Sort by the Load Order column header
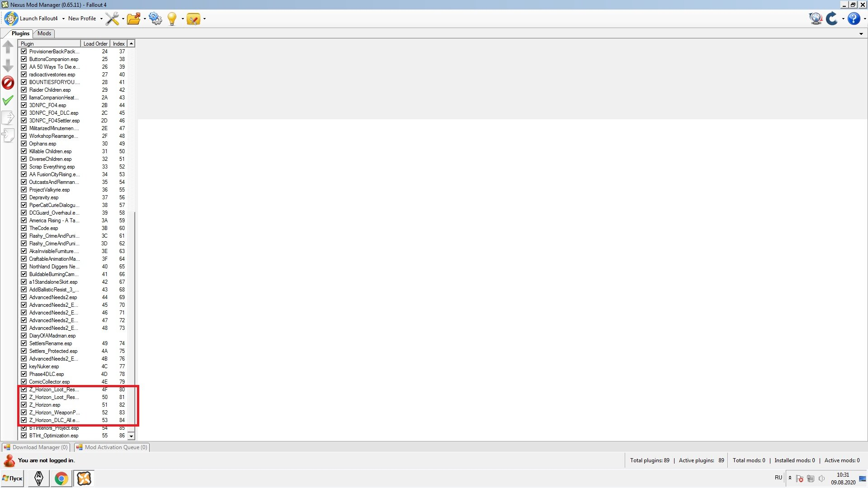The height and width of the screenshot is (488, 868). tap(95, 44)
